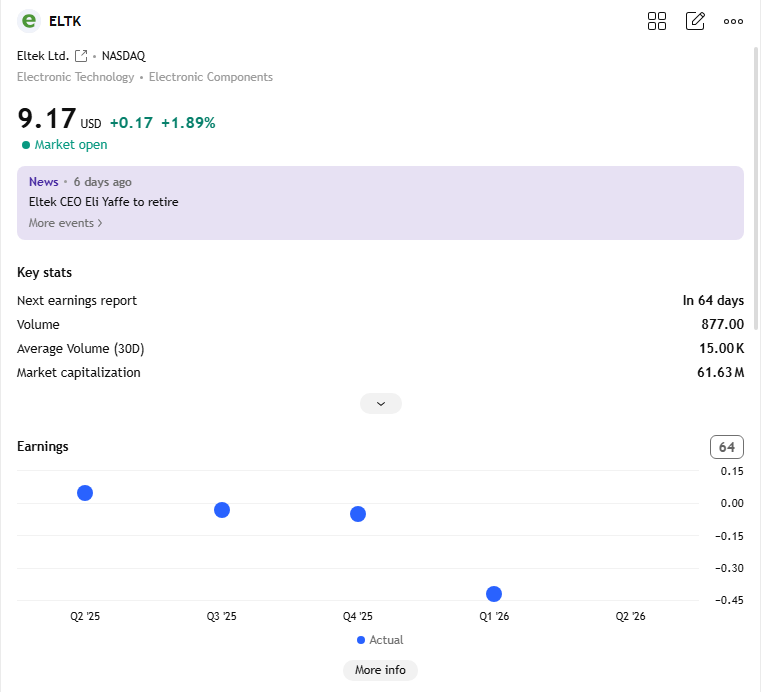The width and height of the screenshot is (761, 692).
Task: Click the 64 days earnings countdown badge
Action: [727, 447]
